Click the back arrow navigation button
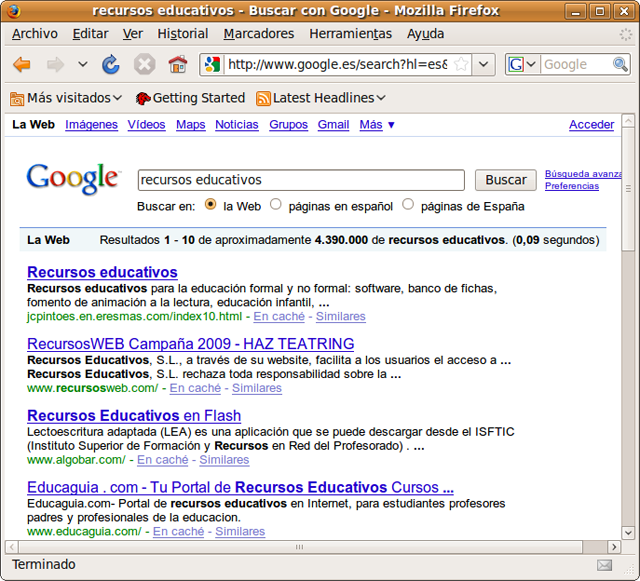Screen dimensions: 640x581 tap(22, 65)
